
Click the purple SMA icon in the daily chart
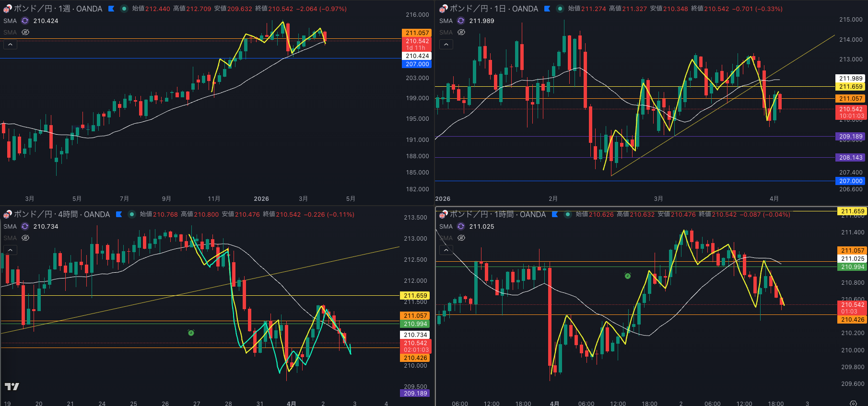tap(461, 21)
